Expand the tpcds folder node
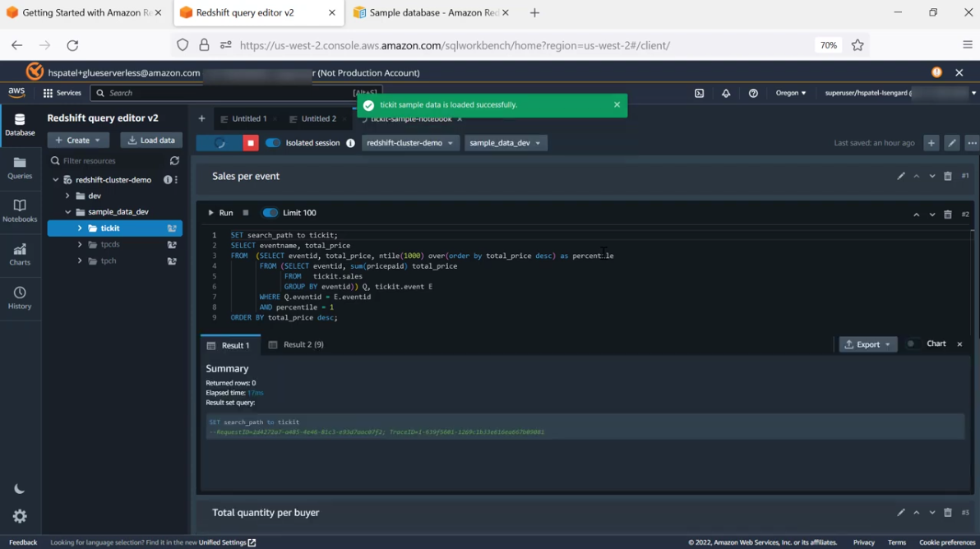Screen dimensions: 980x549 [80, 245]
